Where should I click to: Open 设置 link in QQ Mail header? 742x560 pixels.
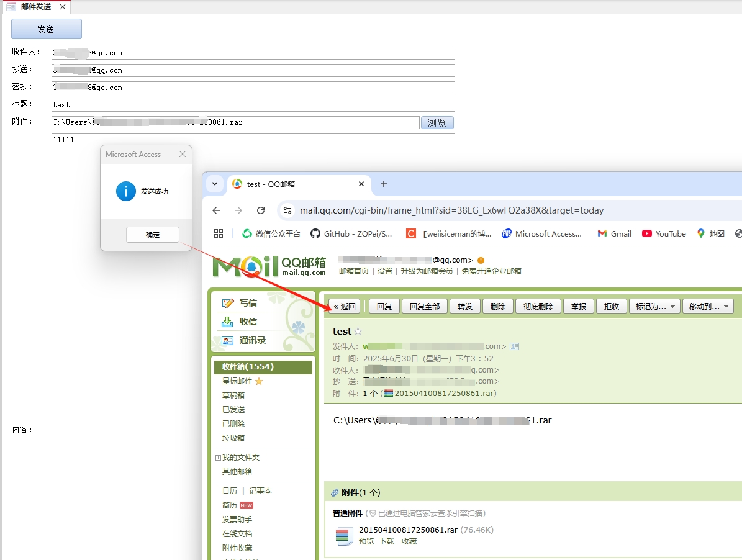(385, 271)
